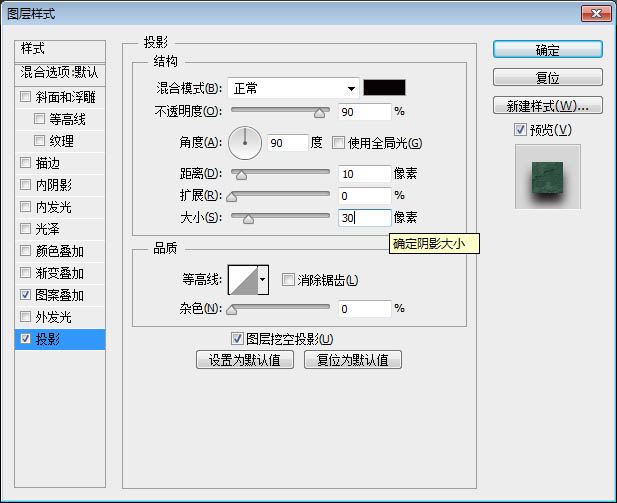Enable 内发光 checkbox
The height and width of the screenshot is (503, 617).
pos(25,206)
